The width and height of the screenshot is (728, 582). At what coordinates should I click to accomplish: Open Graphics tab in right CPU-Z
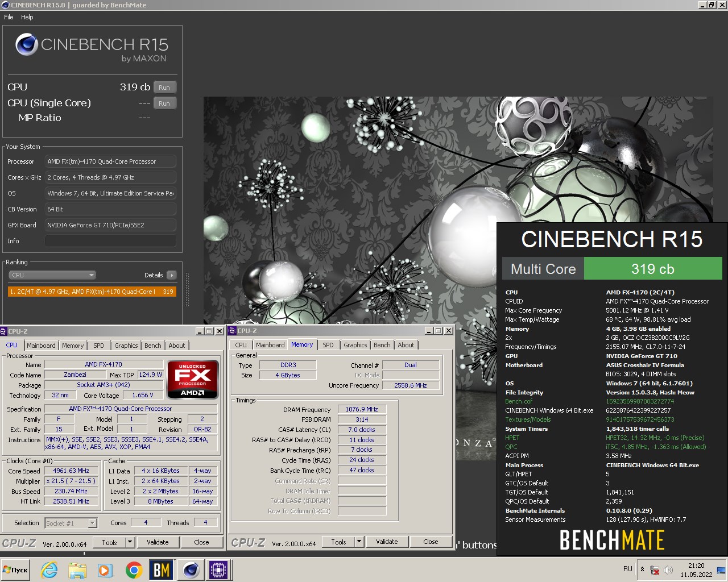point(355,345)
